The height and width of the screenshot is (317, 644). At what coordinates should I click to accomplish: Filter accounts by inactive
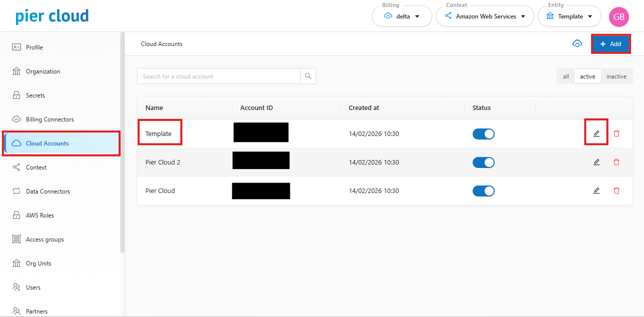(x=616, y=76)
